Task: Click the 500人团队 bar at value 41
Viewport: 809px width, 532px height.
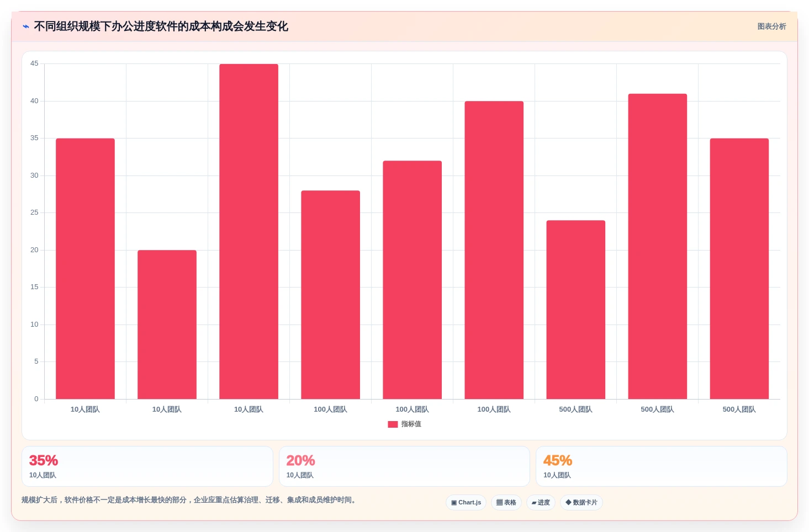Action: [x=657, y=246]
